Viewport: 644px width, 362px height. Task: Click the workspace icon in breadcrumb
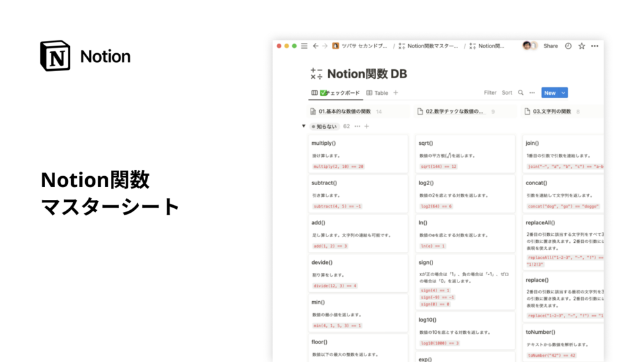[x=336, y=46]
